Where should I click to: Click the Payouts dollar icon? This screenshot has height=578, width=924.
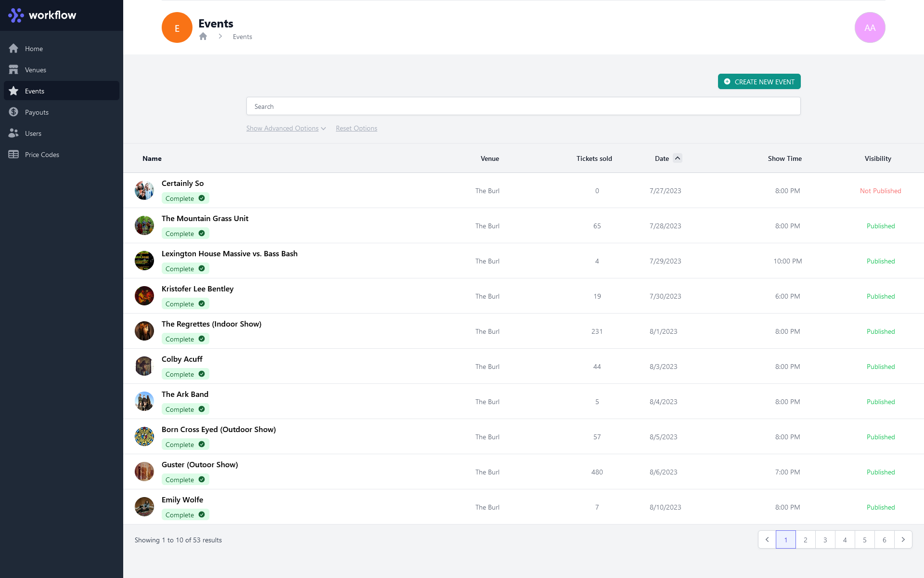coord(13,112)
